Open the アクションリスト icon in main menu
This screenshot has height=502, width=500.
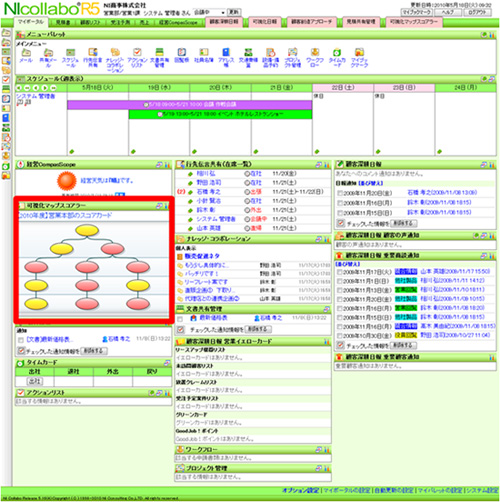point(137,52)
